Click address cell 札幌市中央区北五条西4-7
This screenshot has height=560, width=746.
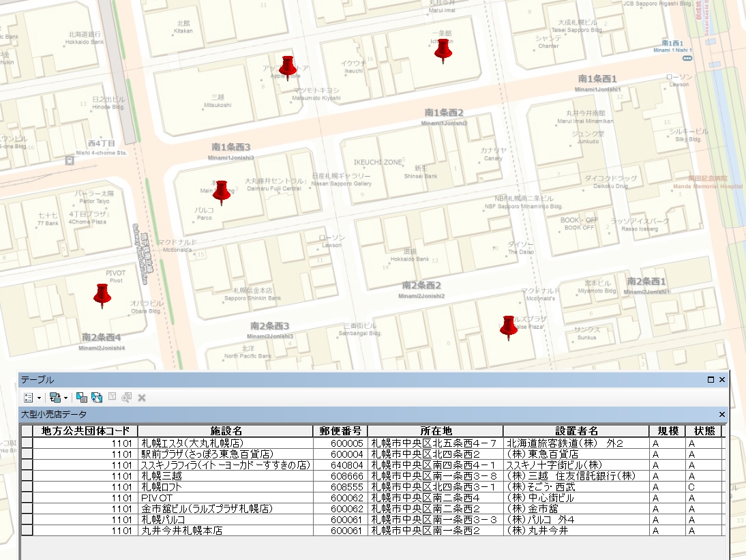pos(435,443)
